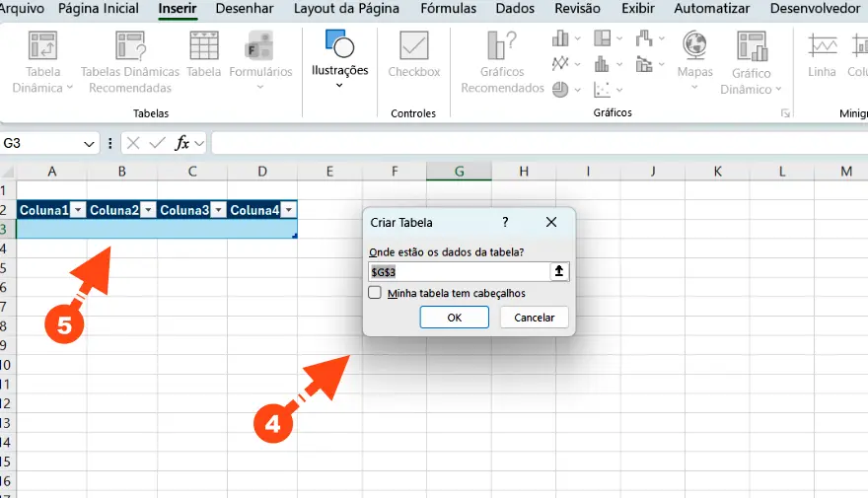Open the Arquivo tab
Screen dimensions: 868x498
pyautogui.click(x=22, y=8)
